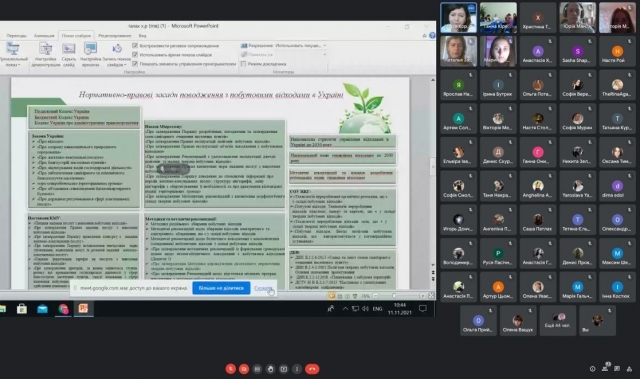This screenshot has width=640, height=379.
Task: Turn off camera in Meet control bar
Action: [244, 369]
